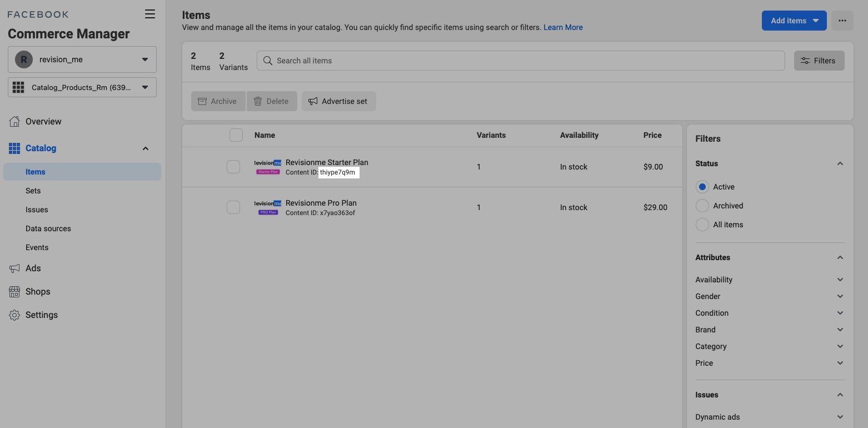Go to Data sources in sidebar
Viewport: 868px width, 428px height.
48,228
